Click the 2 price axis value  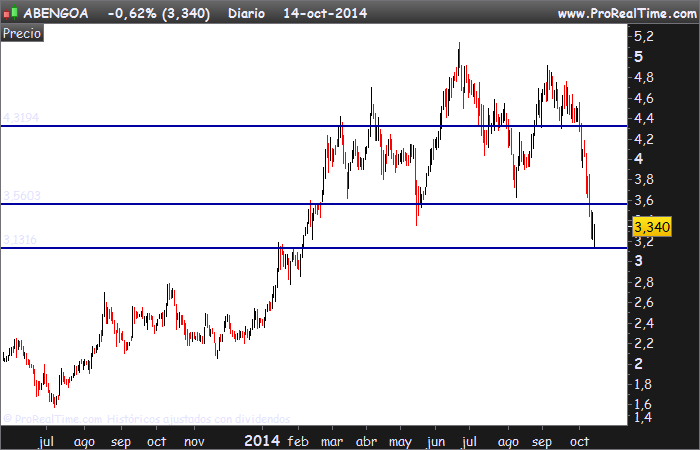(639, 364)
